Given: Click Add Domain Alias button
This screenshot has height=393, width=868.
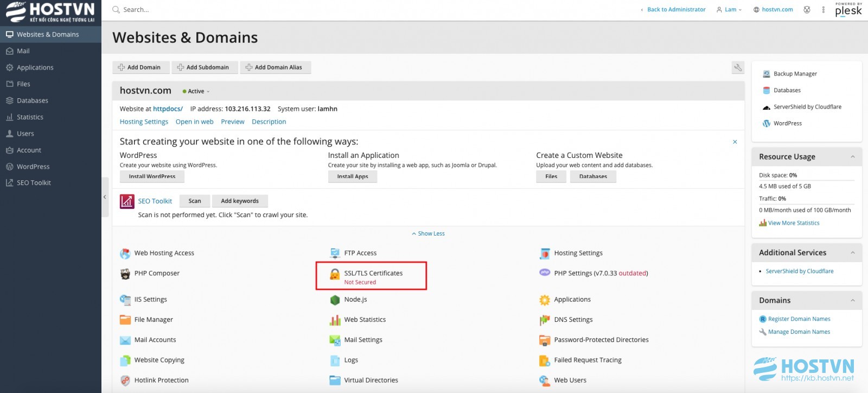Looking at the screenshot, I should click(276, 67).
